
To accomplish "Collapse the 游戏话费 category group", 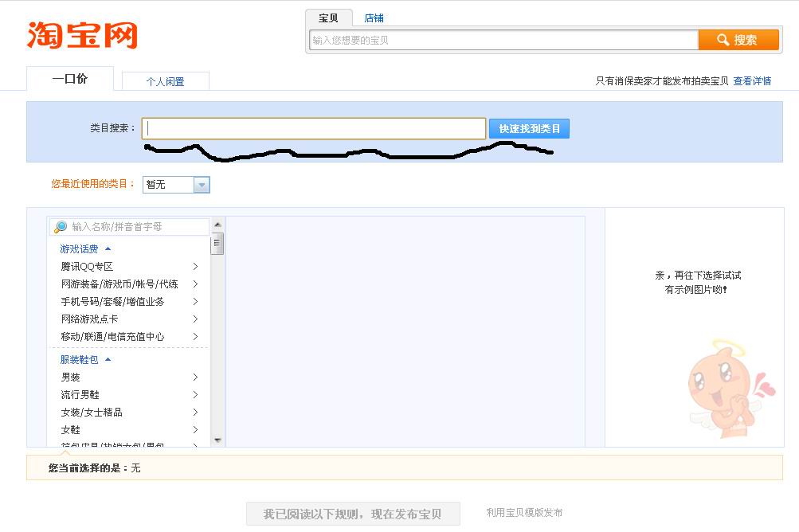I will coord(85,249).
